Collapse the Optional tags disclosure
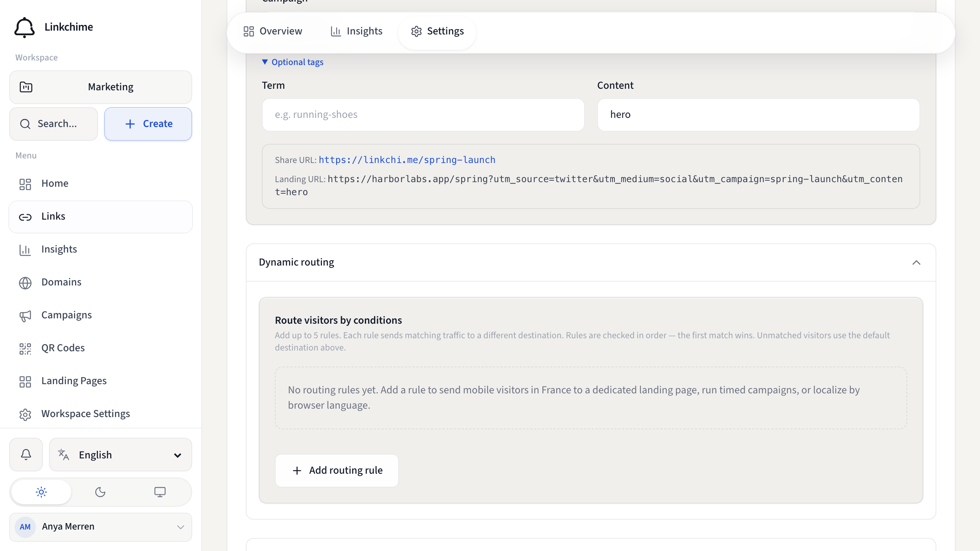980x551 pixels. pos(293,62)
